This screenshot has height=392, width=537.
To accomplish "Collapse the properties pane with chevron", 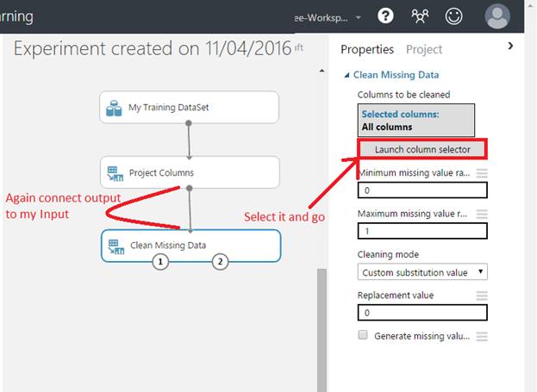I will 510,46.
